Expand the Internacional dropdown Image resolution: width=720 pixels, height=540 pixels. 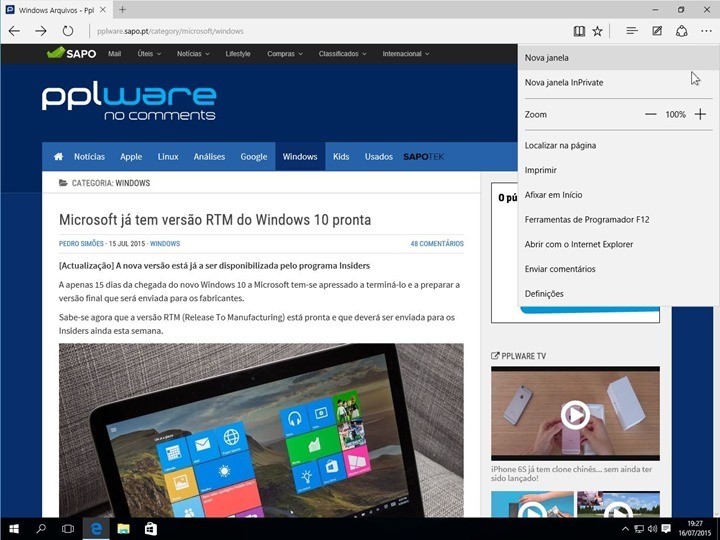coord(406,54)
